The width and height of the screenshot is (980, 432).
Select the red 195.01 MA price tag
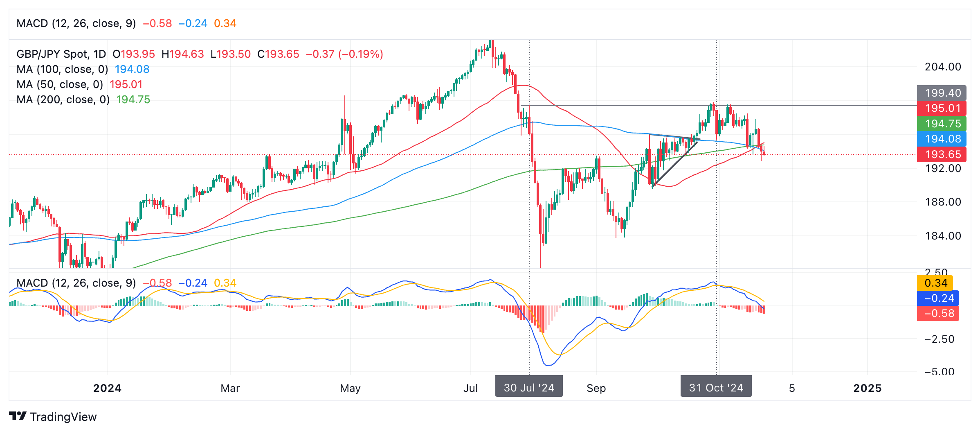(x=942, y=108)
